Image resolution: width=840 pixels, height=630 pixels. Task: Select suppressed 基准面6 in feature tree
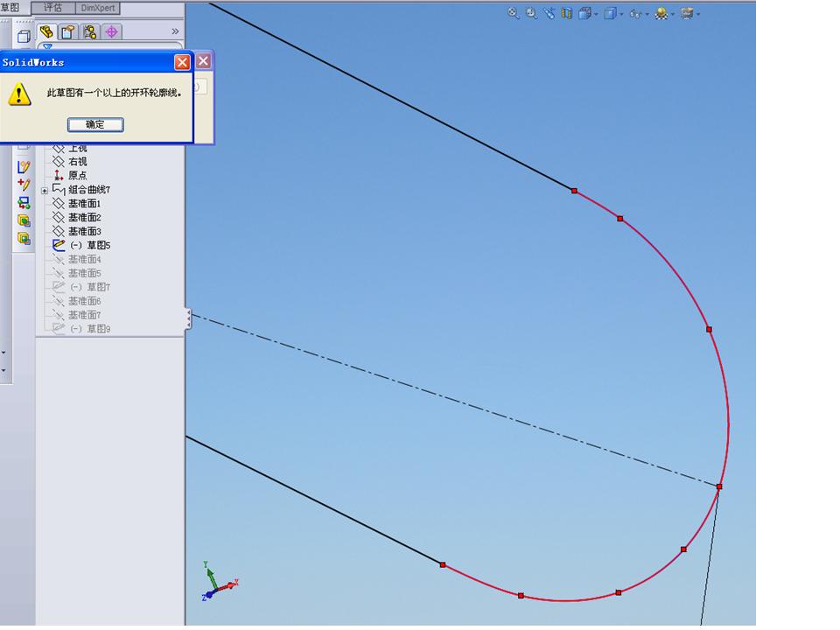coord(84,300)
